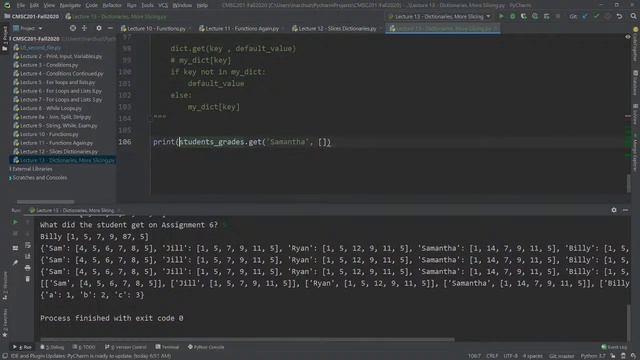Open Lecture 2 - Print, Input, Variables.py
The height and width of the screenshot is (360, 640).
(61, 56)
